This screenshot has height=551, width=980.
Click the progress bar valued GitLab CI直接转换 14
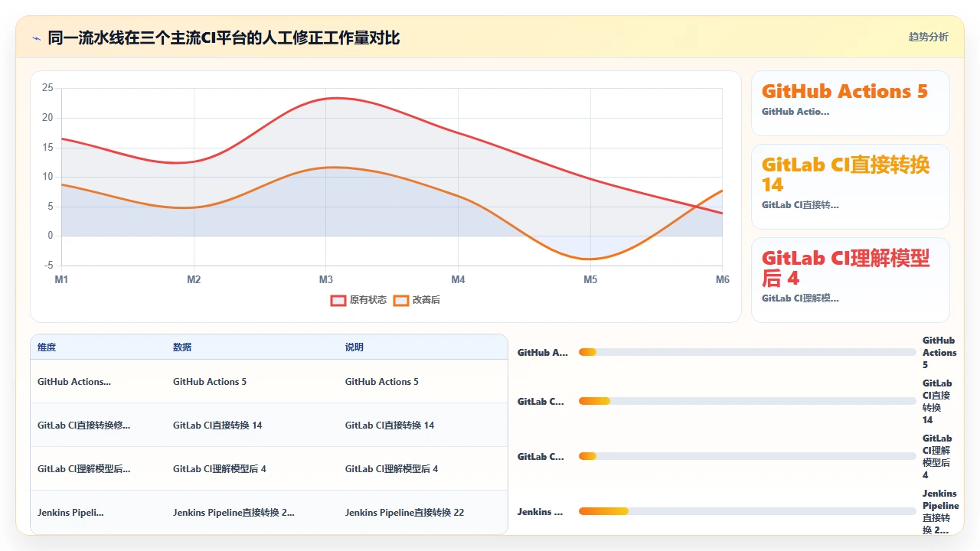(747, 401)
